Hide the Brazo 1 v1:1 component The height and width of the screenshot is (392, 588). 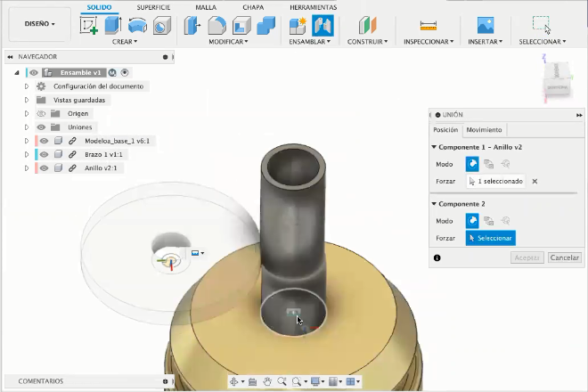tap(45, 154)
